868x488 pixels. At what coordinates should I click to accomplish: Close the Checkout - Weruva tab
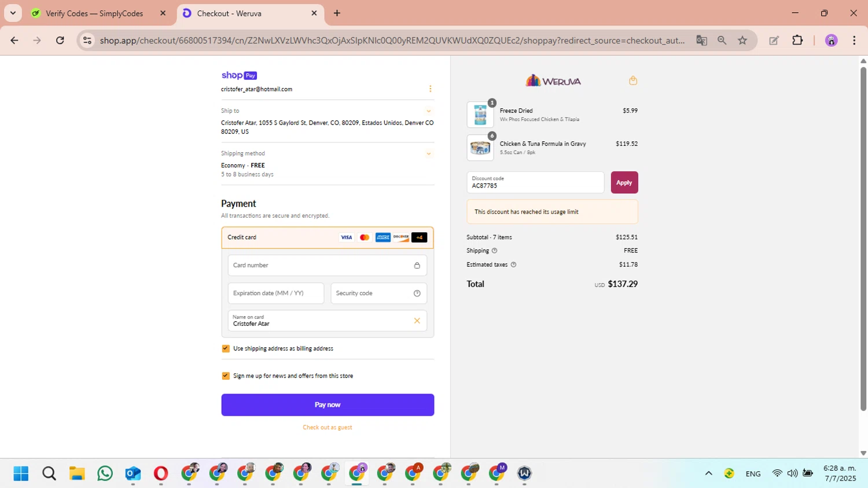(314, 13)
